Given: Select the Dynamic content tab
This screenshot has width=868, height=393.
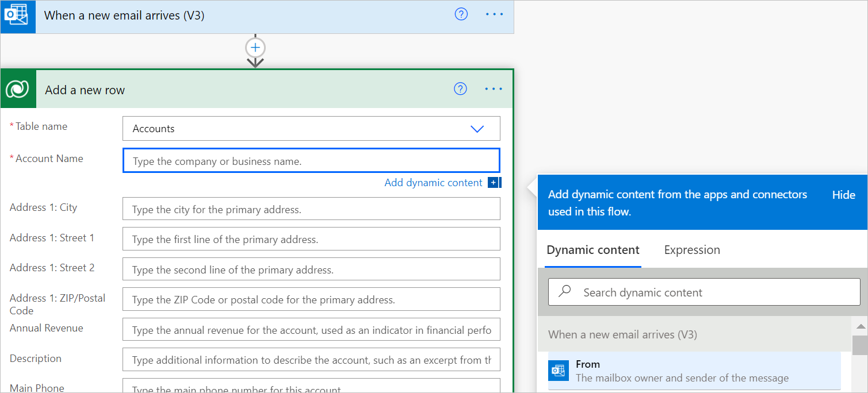Looking at the screenshot, I should pyautogui.click(x=592, y=250).
